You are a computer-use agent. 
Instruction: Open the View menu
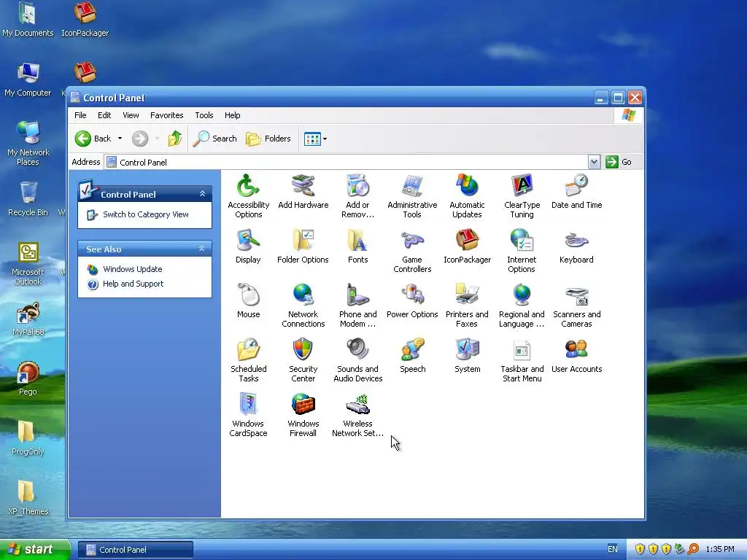pos(131,115)
